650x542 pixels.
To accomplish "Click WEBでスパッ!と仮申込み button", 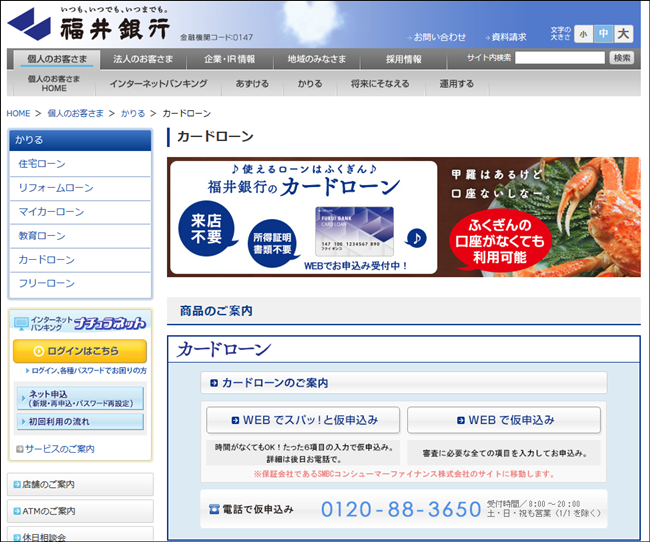I will point(303,420).
